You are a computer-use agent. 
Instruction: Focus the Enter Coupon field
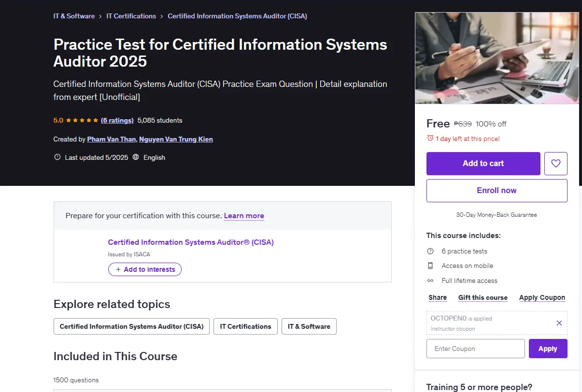475,349
